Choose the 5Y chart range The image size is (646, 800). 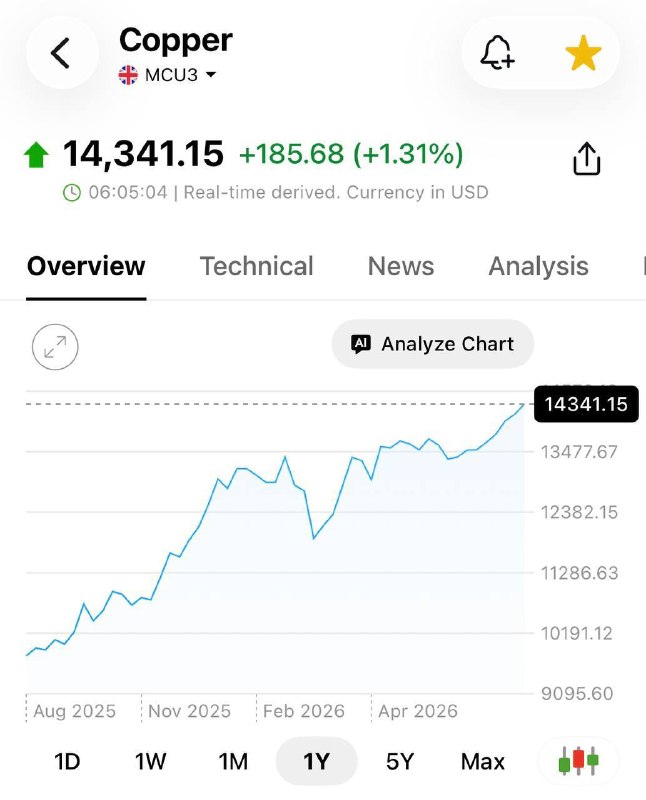[400, 761]
